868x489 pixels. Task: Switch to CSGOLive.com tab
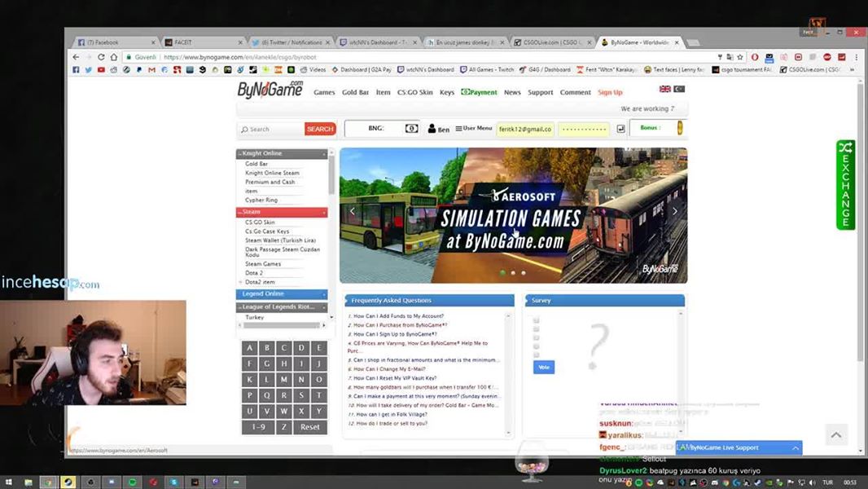pos(552,42)
